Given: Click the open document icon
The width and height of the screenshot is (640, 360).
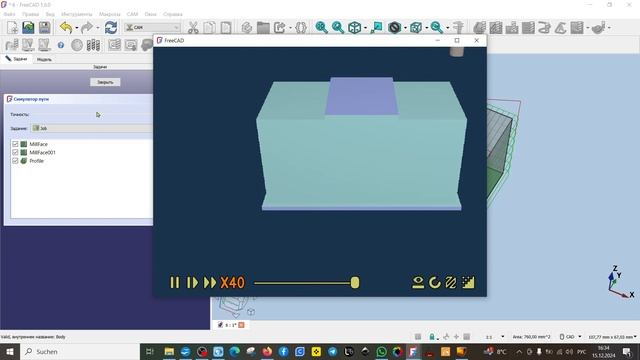Looking at the screenshot, I should [x=28, y=27].
